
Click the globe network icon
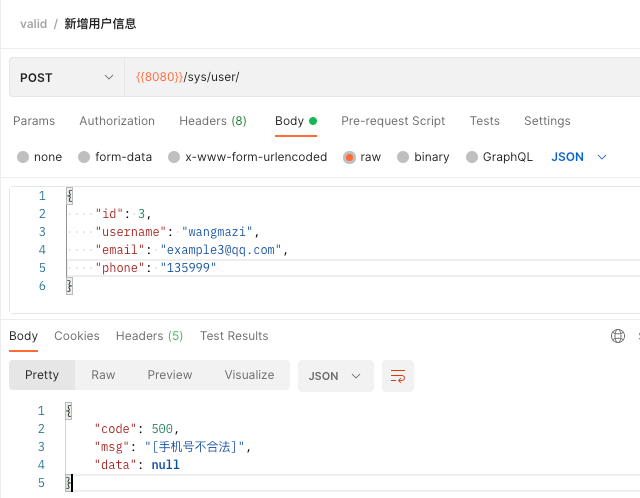click(x=618, y=336)
